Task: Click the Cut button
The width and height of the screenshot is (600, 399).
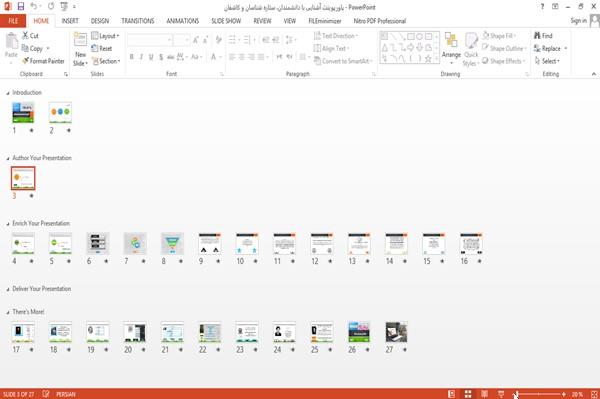Action: (x=30, y=36)
